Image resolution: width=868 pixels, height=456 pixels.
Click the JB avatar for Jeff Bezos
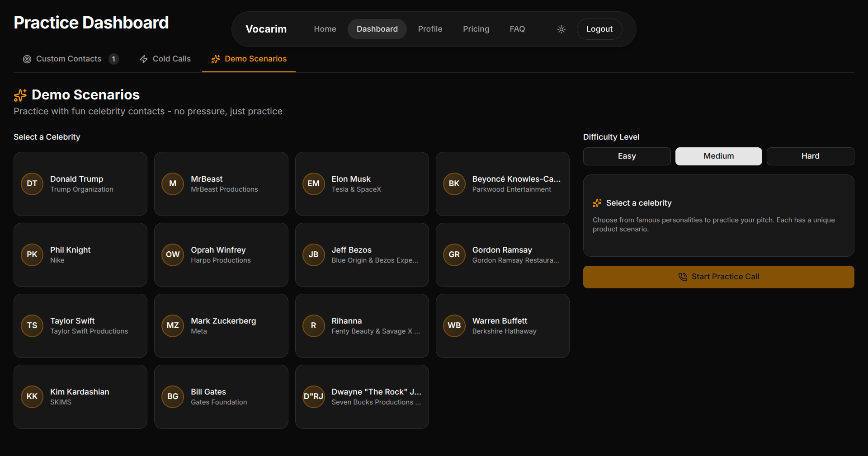click(x=314, y=254)
